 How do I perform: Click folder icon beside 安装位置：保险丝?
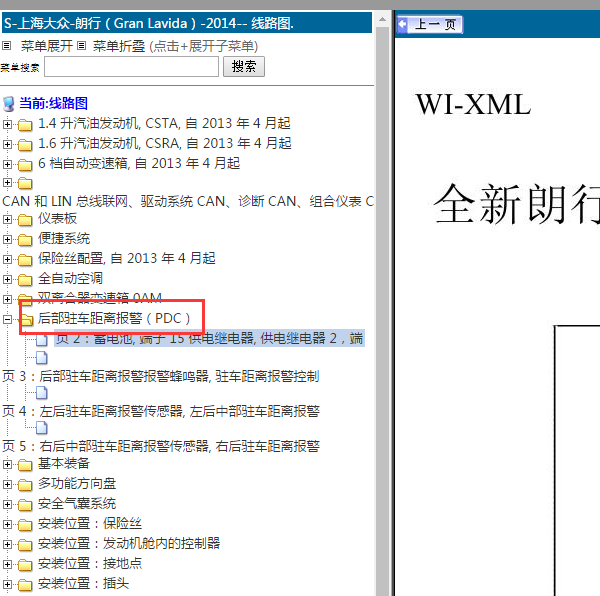pyautogui.click(x=25, y=524)
